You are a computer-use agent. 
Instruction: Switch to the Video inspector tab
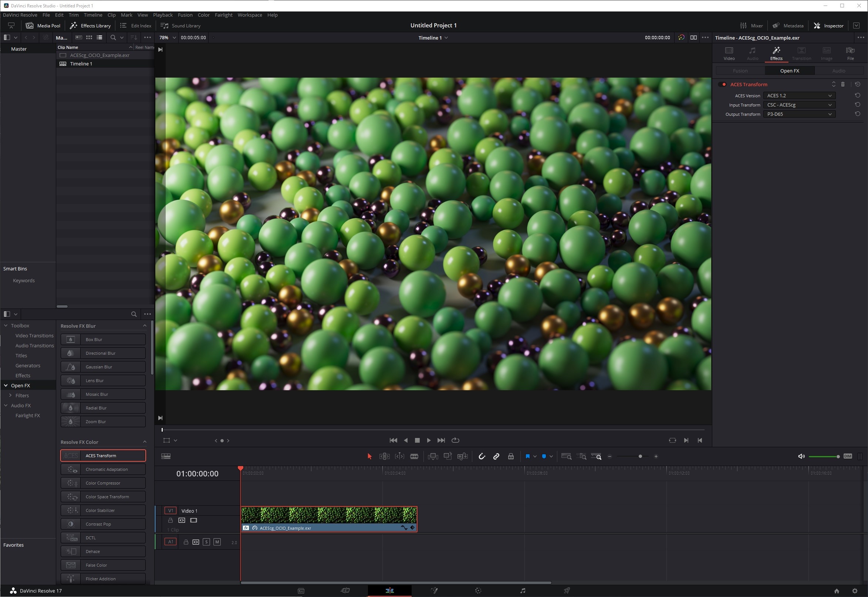[x=729, y=54]
